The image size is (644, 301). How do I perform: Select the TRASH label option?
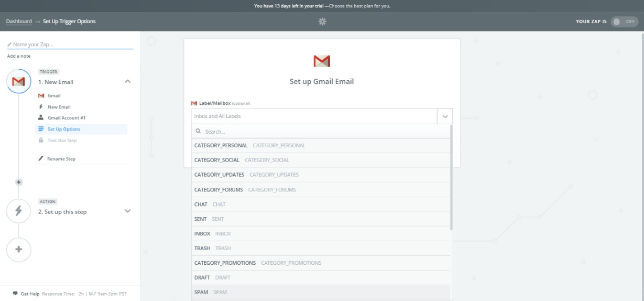click(x=321, y=248)
